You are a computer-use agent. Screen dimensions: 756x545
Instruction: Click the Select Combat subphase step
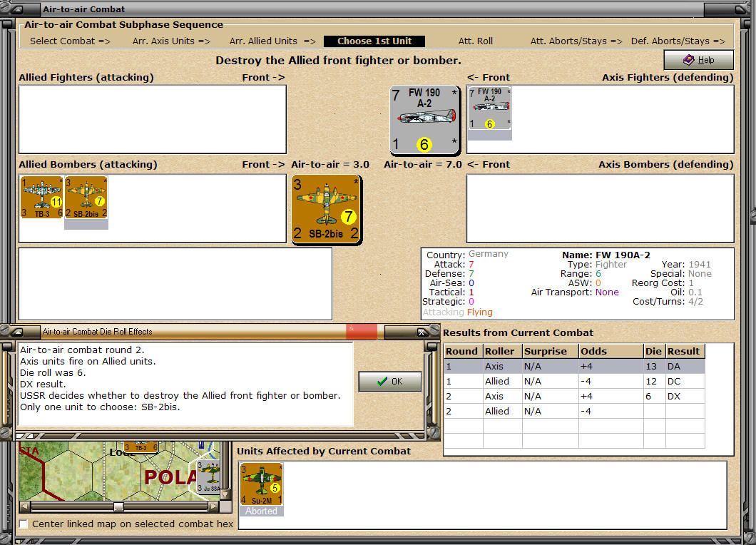click(x=70, y=41)
